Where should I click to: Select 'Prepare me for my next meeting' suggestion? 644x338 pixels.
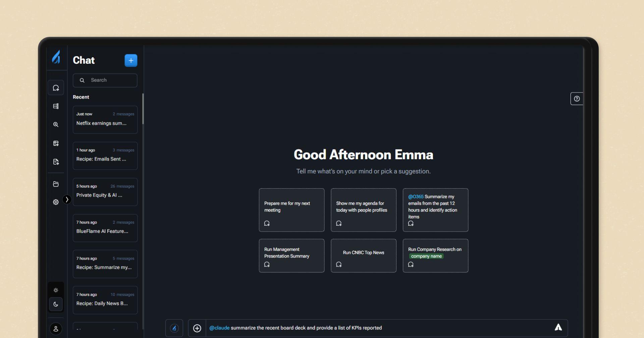click(291, 210)
